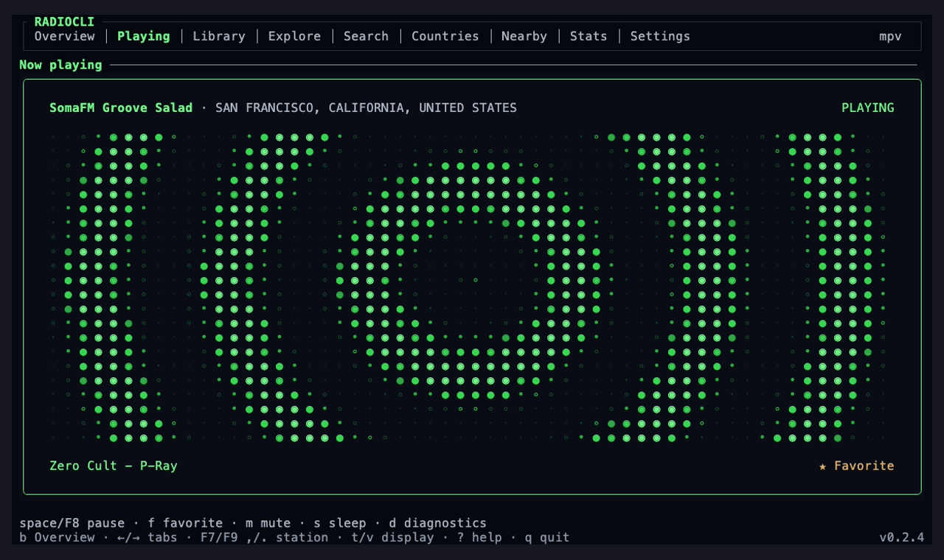This screenshot has height=560, width=944.
Task: Open the Settings tab
Action: click(660, 36)
